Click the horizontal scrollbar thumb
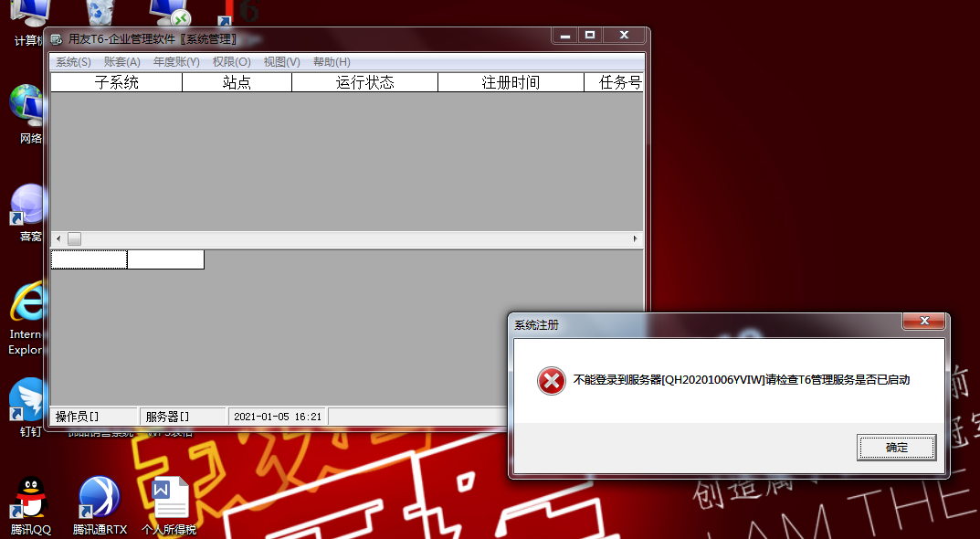This screenshot has height=539, width=980. coord(74,238)
